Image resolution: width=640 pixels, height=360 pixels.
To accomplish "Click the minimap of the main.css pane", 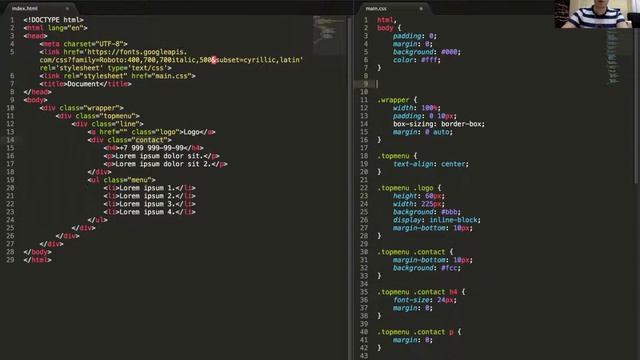I will point(612,57).
